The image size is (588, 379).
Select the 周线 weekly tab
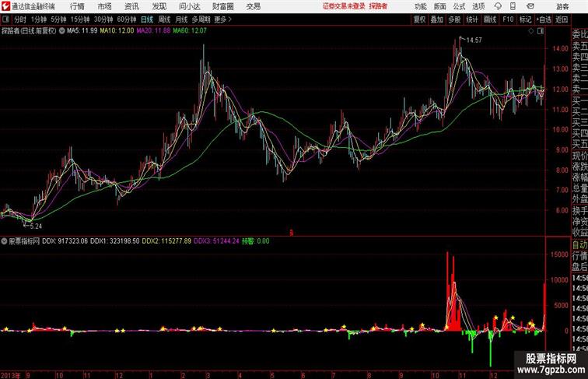point(164,19)
